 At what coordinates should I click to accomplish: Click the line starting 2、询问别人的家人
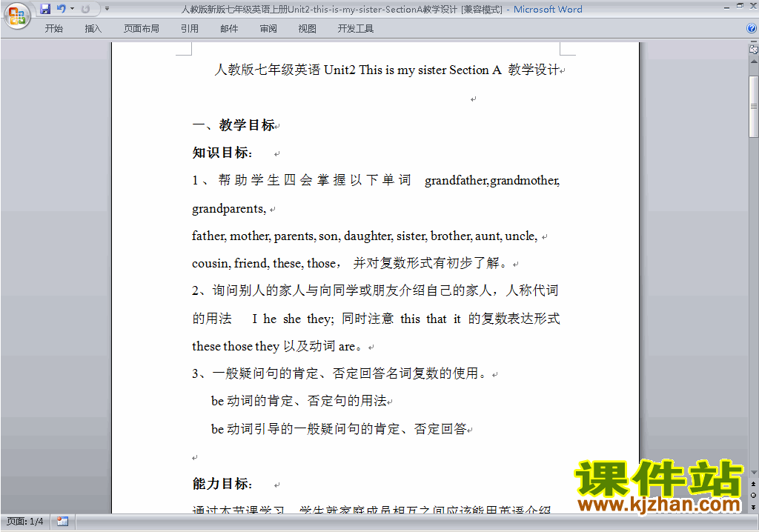click(375, 291)
